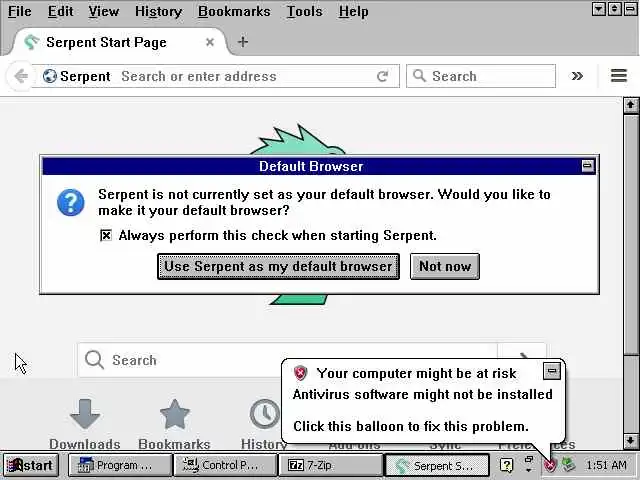640x480 pixels.
Task: Switch to 7-Zip taskbar button
Action: click(x=330, y=465)
